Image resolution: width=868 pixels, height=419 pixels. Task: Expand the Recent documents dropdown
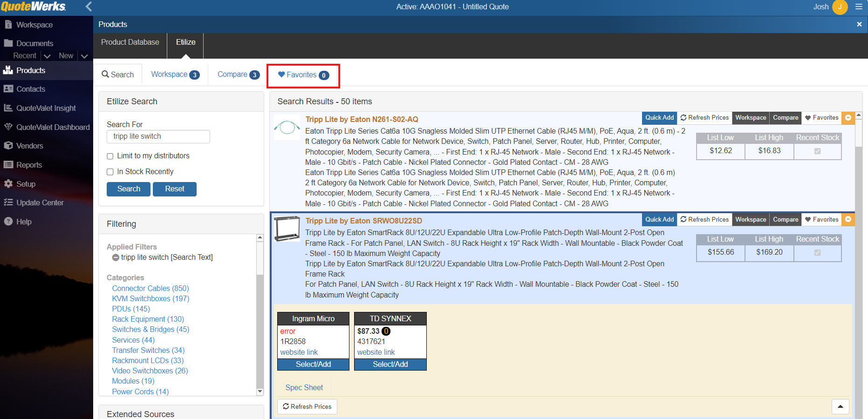point(47,56)
